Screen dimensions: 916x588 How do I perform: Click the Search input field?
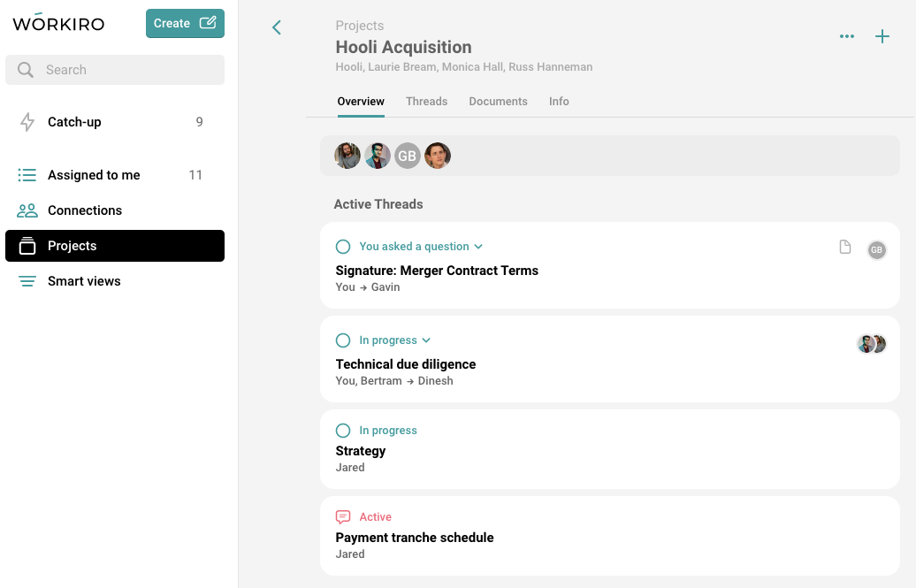click(124, 70)
